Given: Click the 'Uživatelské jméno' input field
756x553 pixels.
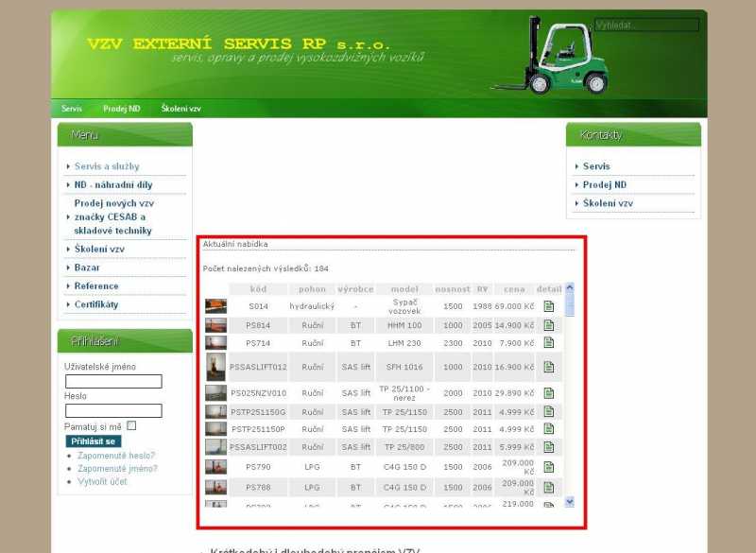Looking at the screenshot, I should coord(113,382).
